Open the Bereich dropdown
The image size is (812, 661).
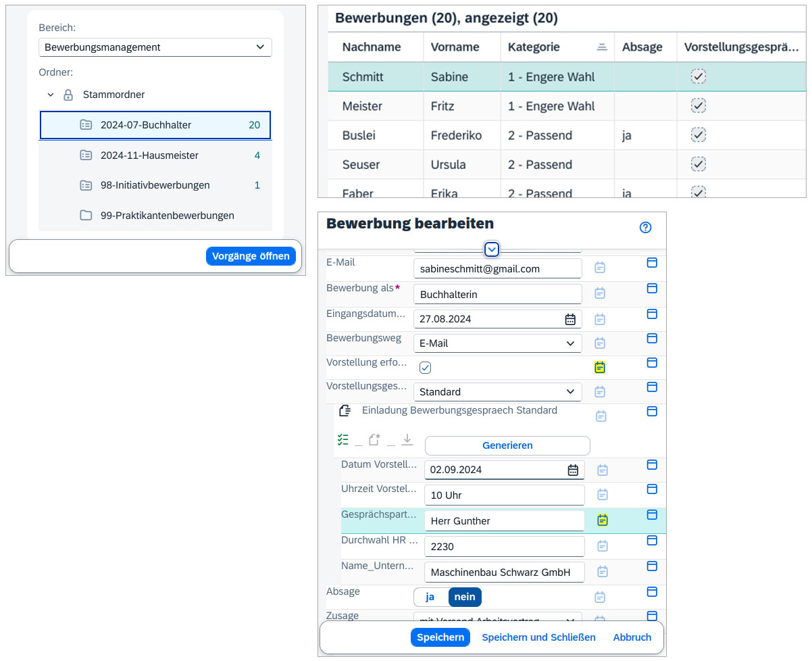pos(155,47)
